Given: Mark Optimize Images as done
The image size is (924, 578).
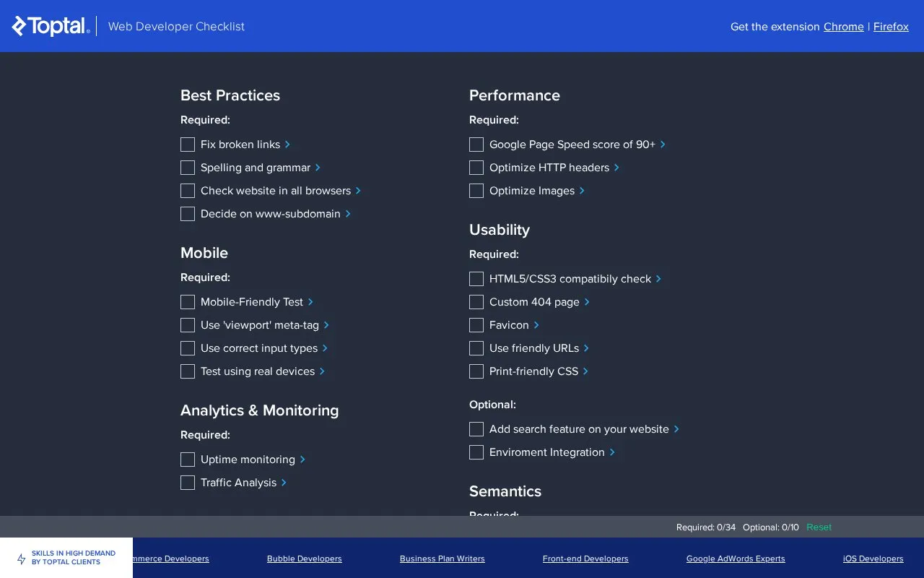Looking at the screenshot, I should [476, 191].
